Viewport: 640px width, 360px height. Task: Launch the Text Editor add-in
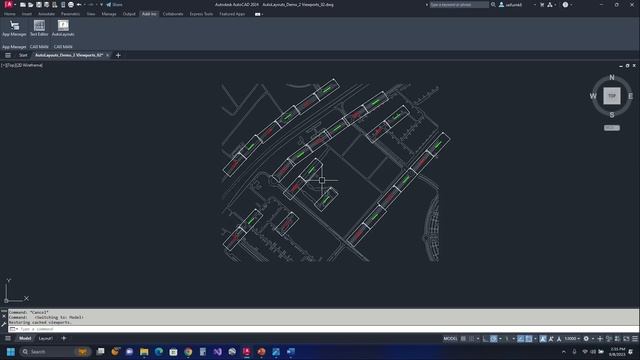[39, 28]
